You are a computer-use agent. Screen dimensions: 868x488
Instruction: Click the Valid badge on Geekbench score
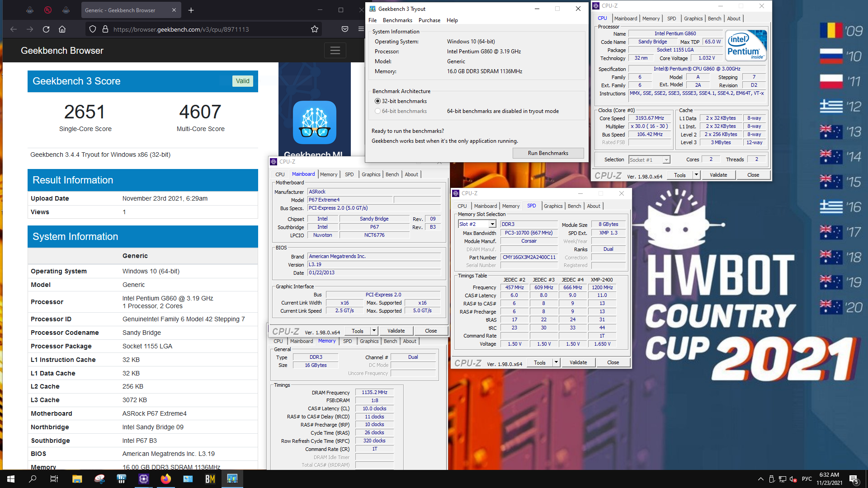tap(243, 81)
